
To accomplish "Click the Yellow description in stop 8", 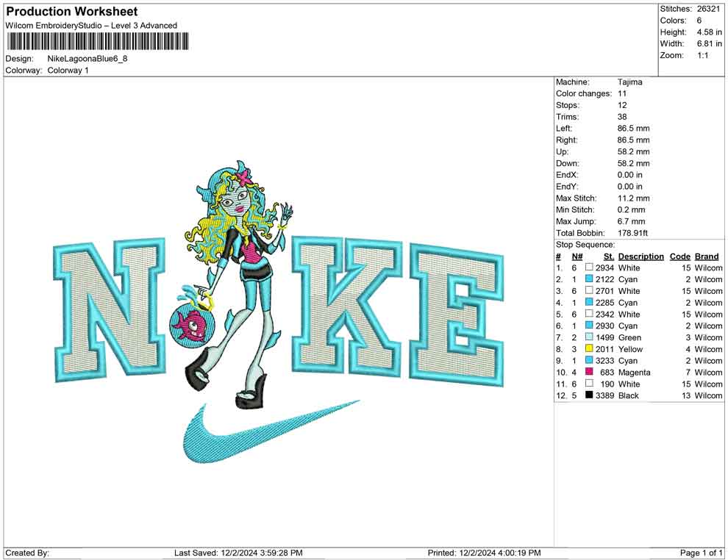I will (630, 349).
